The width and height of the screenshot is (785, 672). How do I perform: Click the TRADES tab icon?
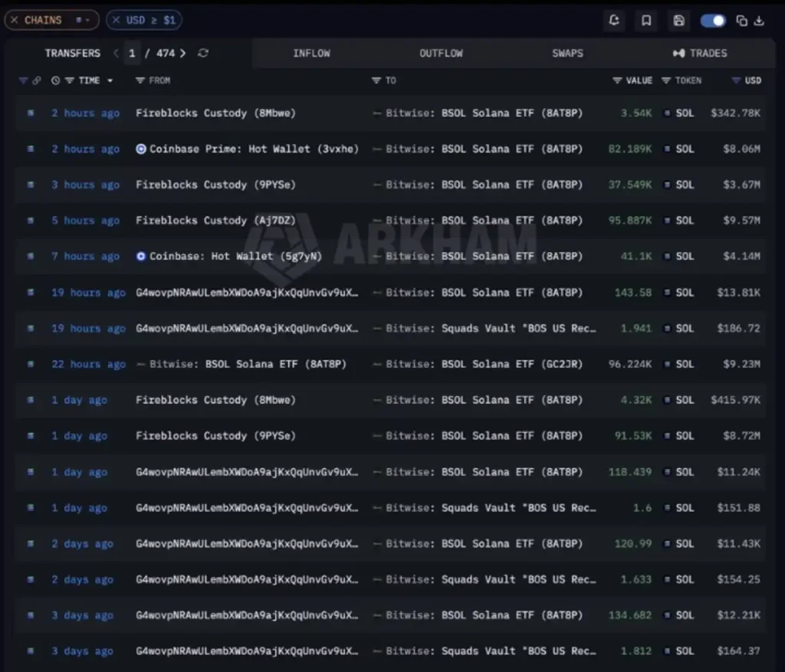coord(678,53)
